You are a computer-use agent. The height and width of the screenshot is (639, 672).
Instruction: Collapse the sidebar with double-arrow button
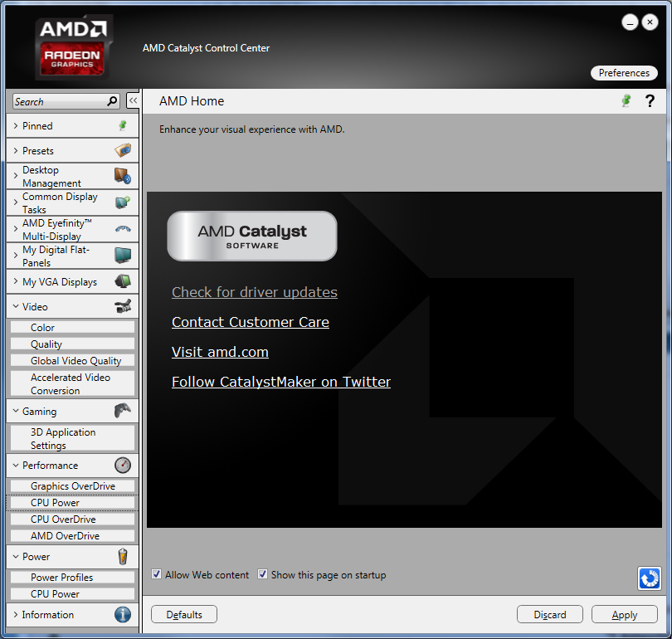click(133, 100)
